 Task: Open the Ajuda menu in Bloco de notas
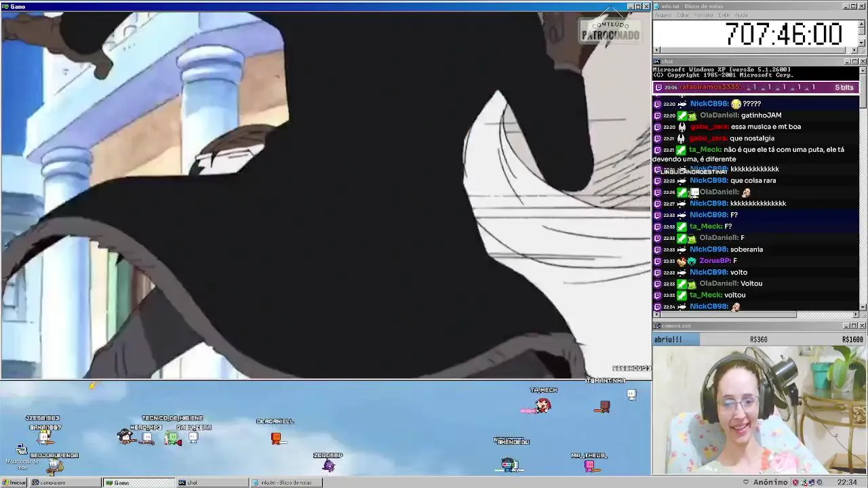tap(741, 15)
